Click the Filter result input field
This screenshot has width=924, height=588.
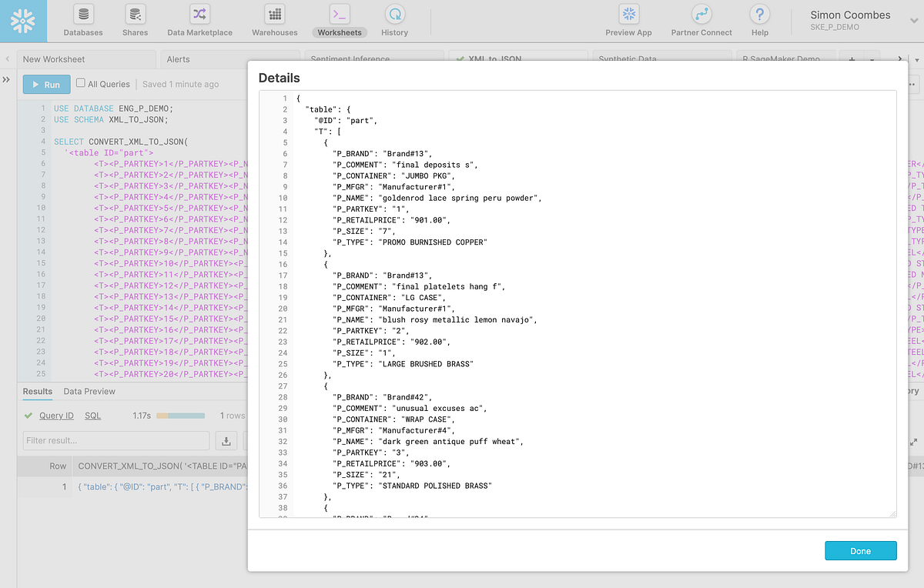click(115, 440)
